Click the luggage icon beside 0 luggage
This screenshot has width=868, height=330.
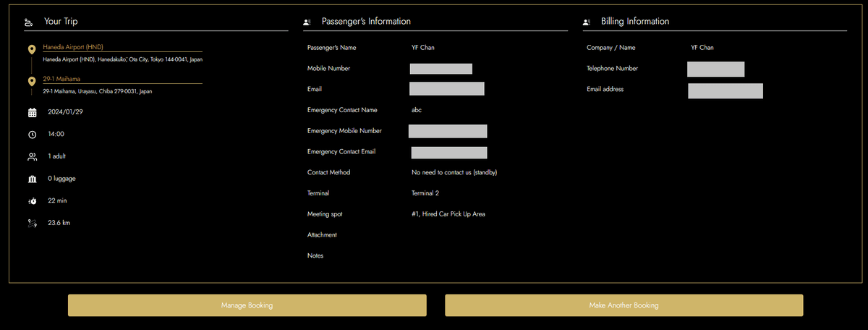click(32, 179)
